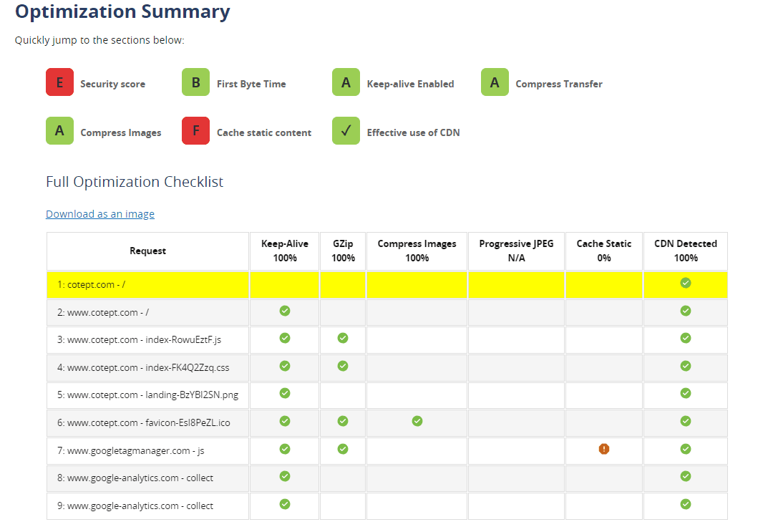Click the green B First Byte Time badge
763x532 pixels.
pyautogui.click(x=195, y=82)
